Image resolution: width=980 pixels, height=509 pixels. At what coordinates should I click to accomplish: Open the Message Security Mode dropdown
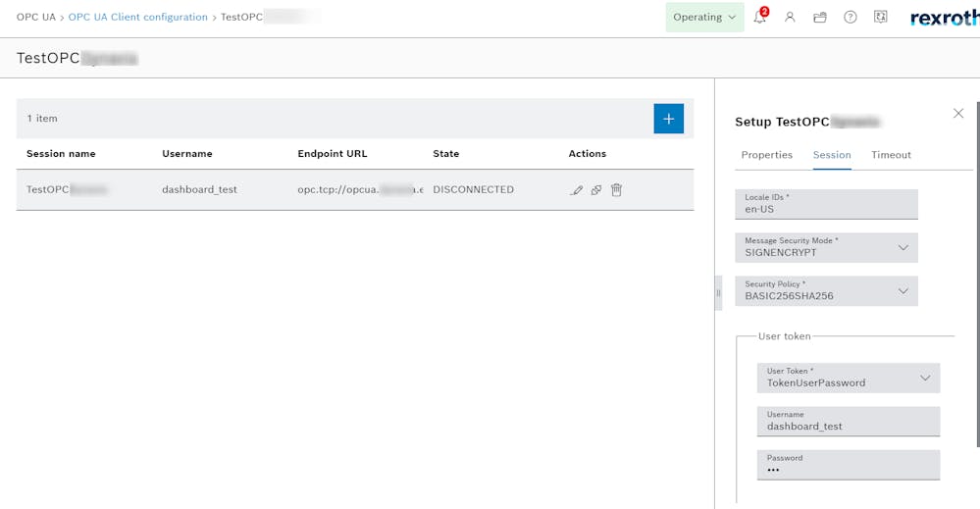tap(826, 248)
